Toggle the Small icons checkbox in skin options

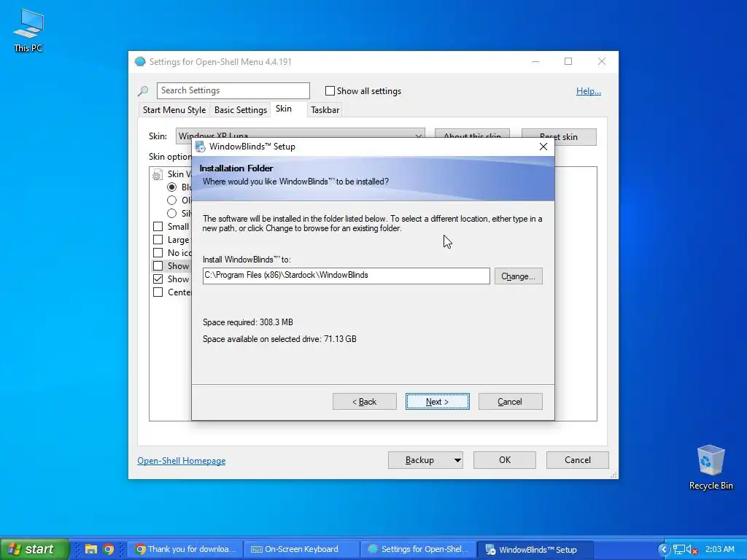(x=158, y=226)
